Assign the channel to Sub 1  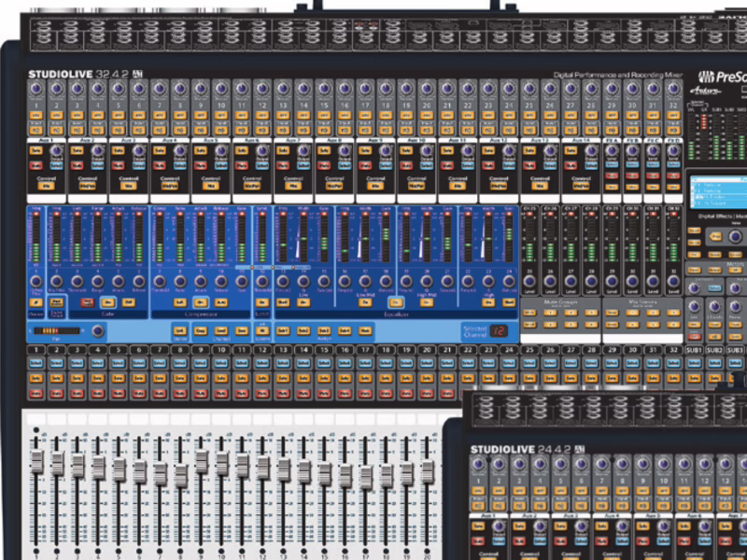(283, 331)
